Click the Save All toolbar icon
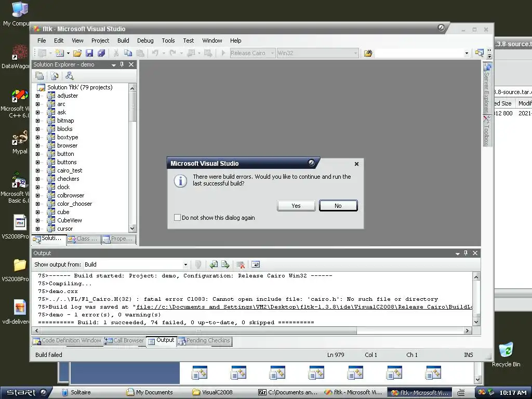 coord(101,53)
